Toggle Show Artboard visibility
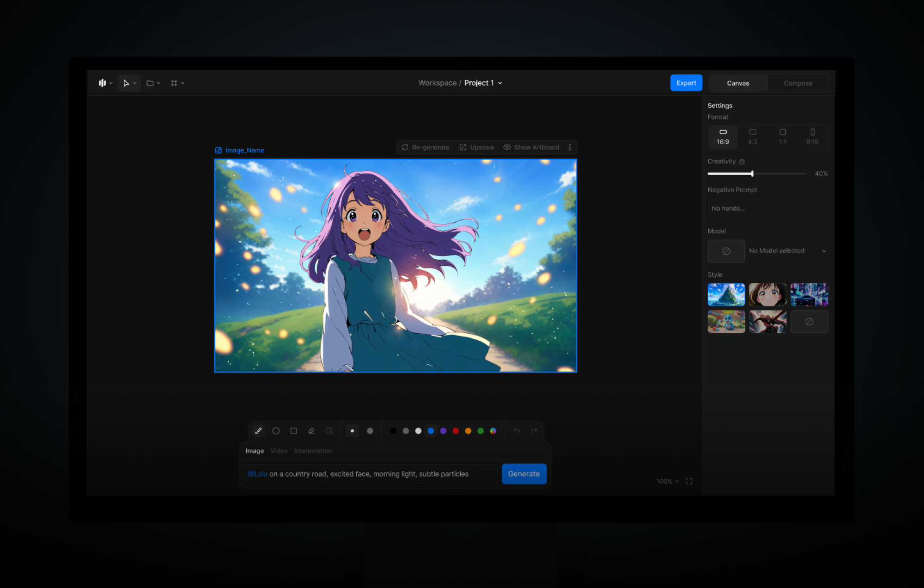 pyautogui.click(x=531, y=147)
